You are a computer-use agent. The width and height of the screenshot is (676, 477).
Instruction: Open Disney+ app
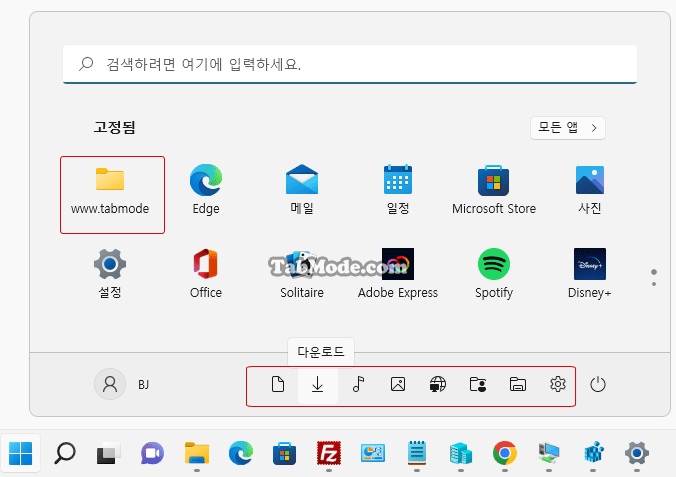(589, 273)
